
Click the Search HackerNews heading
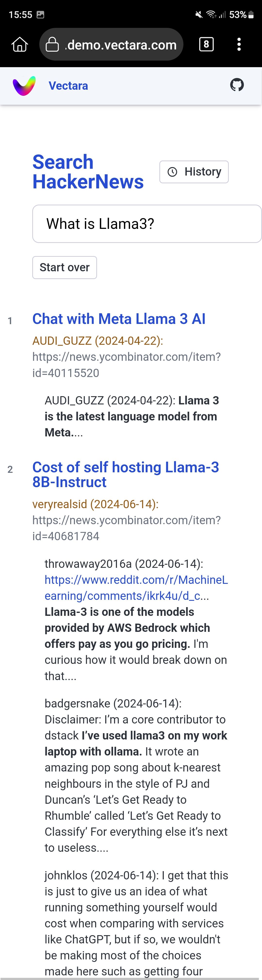point(88,172)
